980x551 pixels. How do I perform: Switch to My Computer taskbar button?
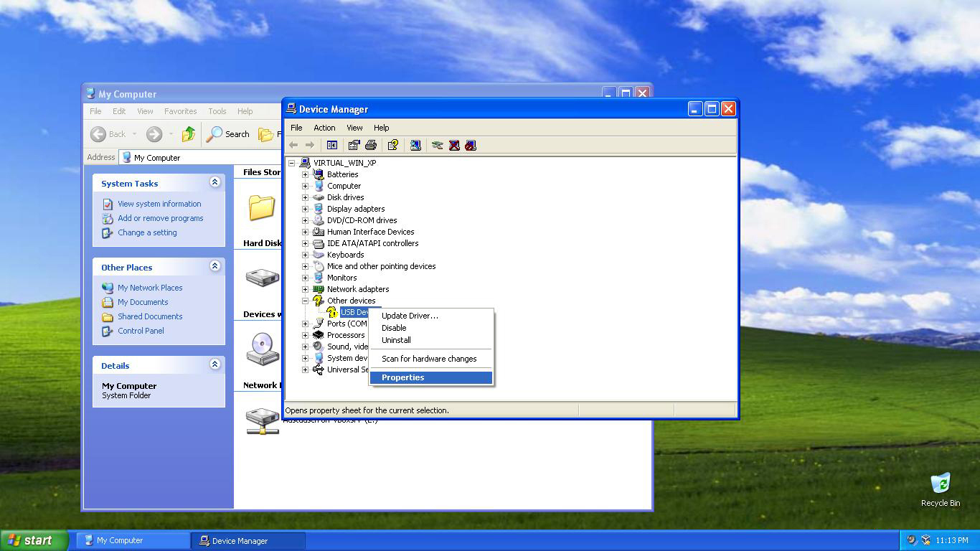click(133, 541)
